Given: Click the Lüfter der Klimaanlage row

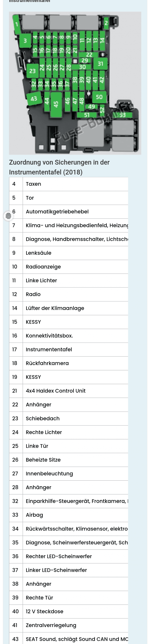Looking at the screenshot, I should tap(69, 308).
